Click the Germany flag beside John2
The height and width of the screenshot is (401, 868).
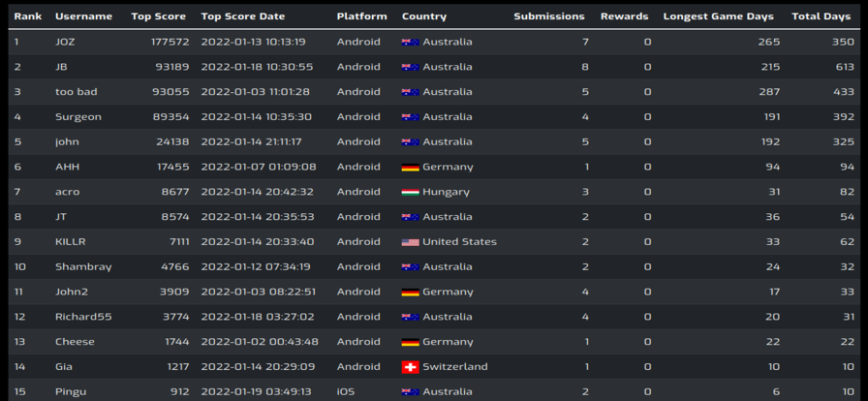click(x=410, y=292)
